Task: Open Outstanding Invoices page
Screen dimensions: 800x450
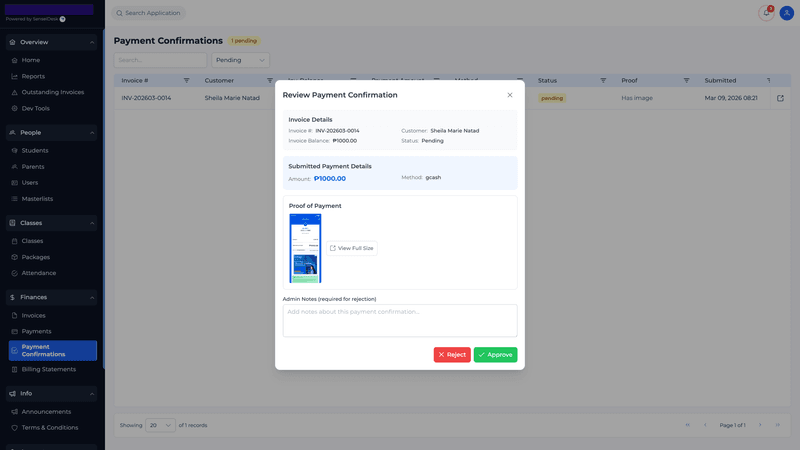Action: (52, 92)
